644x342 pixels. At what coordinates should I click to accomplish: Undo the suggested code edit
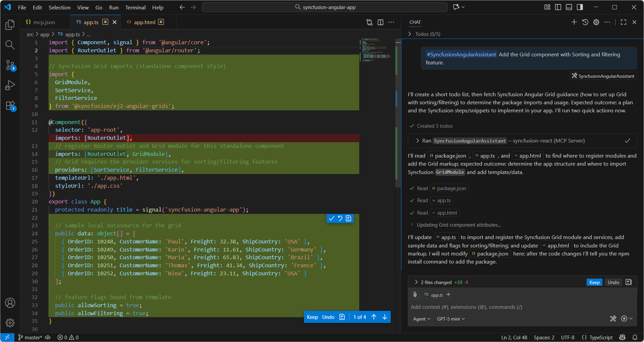pyautogui.click(x=328, y=317)
